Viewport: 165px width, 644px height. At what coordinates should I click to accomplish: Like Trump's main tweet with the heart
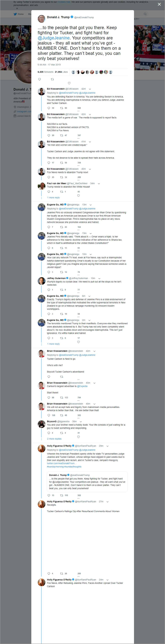click(69, 83)
